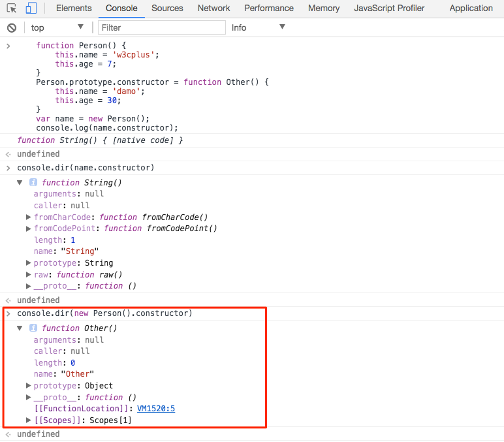Collapse the function String() object tree
Screen dimensions: 504x442
(x=20, y=183)
